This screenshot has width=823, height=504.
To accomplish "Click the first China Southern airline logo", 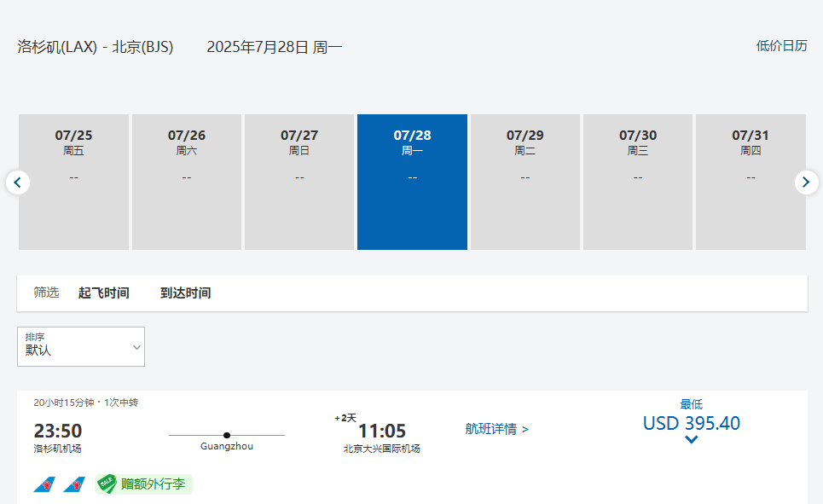I will click(44, 484).
